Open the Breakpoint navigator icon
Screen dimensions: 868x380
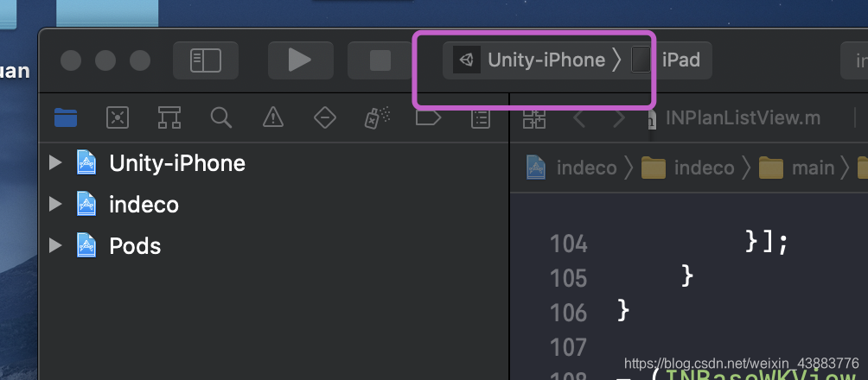pos(428,117)
